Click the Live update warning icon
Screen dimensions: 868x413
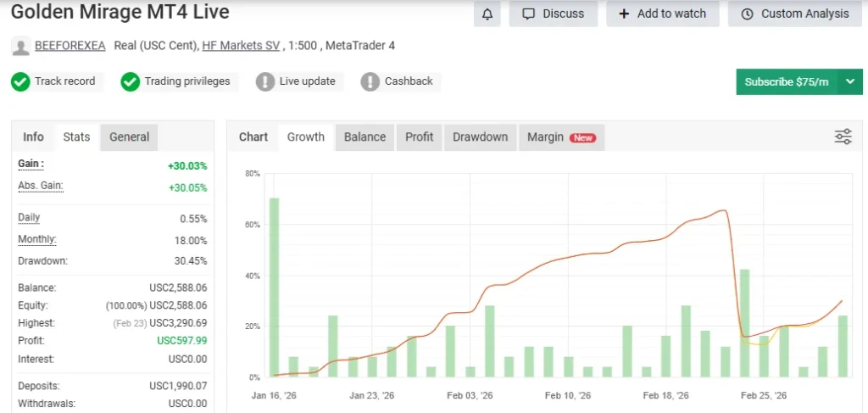click(265, 82)
